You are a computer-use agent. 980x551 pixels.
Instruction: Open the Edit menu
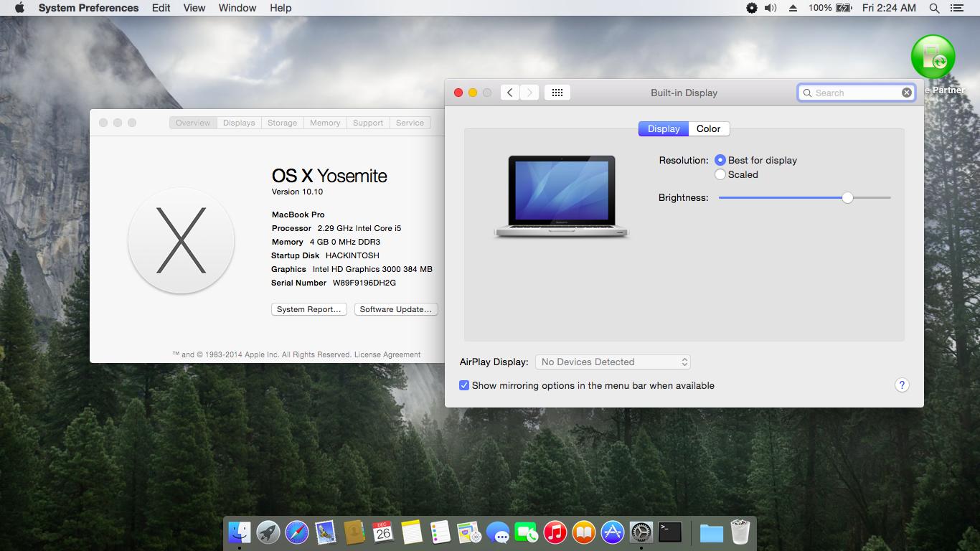161,8
